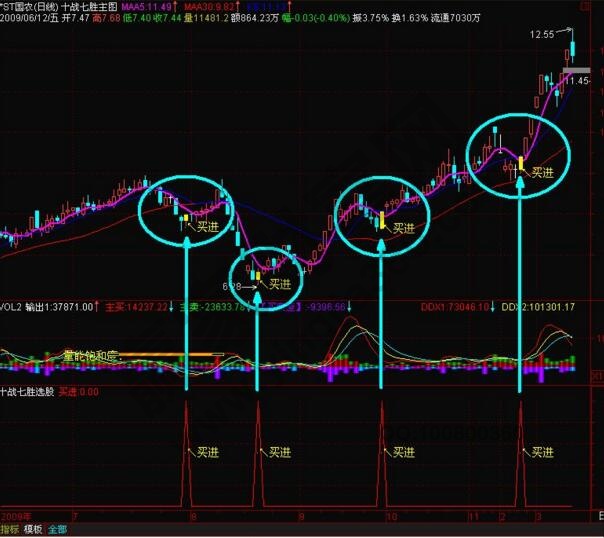The height and width of the screenshot is (538, 604).
Task: Switch to the 模板 tab
Action: (33, 529)
